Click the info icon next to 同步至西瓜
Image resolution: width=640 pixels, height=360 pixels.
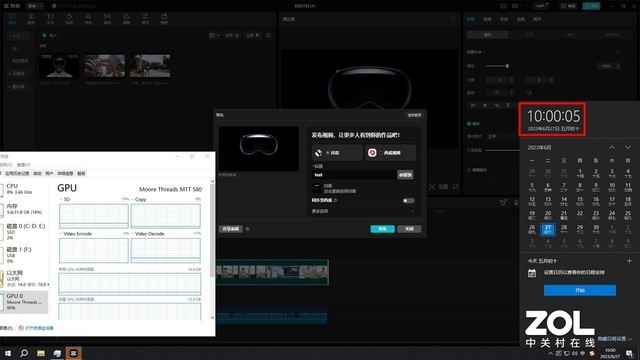coord(336,200)
